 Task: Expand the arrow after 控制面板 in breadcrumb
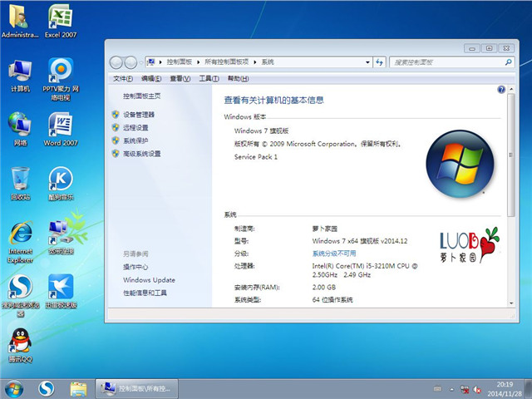[198, 62]
